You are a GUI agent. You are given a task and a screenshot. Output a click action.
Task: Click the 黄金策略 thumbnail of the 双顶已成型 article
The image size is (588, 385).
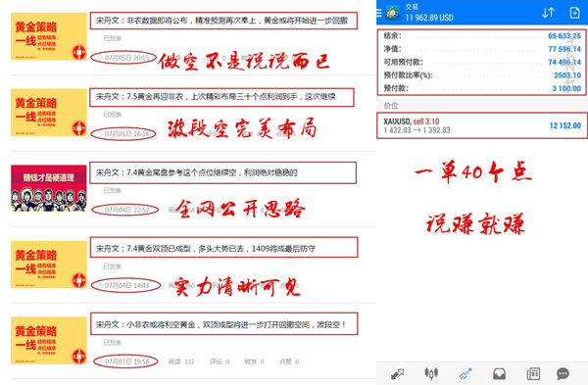point(49,265)
